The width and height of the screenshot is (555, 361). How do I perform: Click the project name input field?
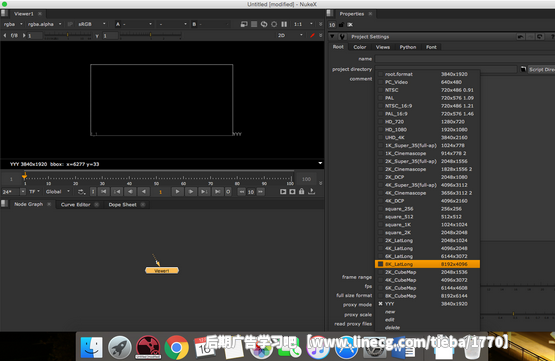tap(465, 59)
